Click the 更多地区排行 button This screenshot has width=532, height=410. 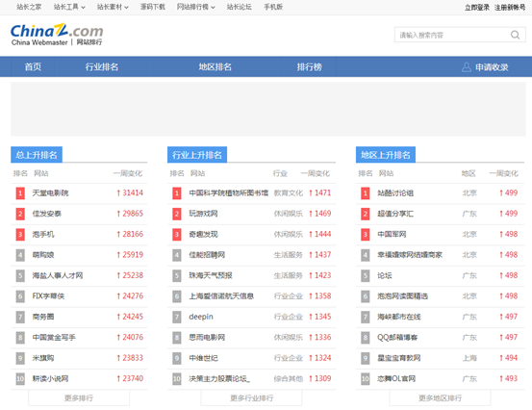pyautogui.click(x=440, y=397)
